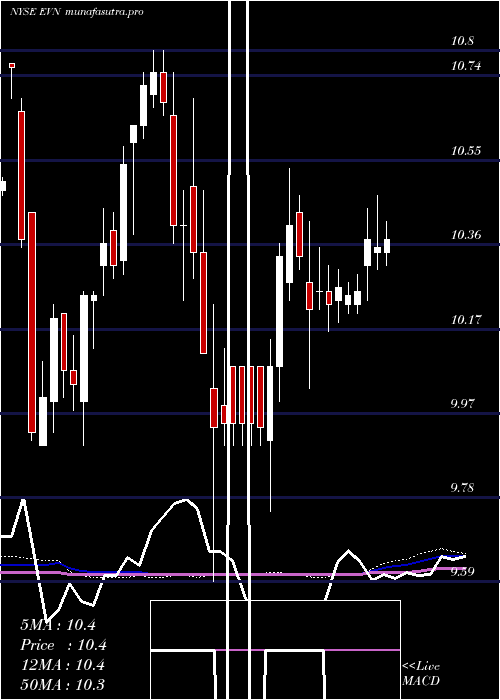This screenshot has height=700, width=500.
Task: Select the 10.8 price axis label
Action: [x=462, y=42]
